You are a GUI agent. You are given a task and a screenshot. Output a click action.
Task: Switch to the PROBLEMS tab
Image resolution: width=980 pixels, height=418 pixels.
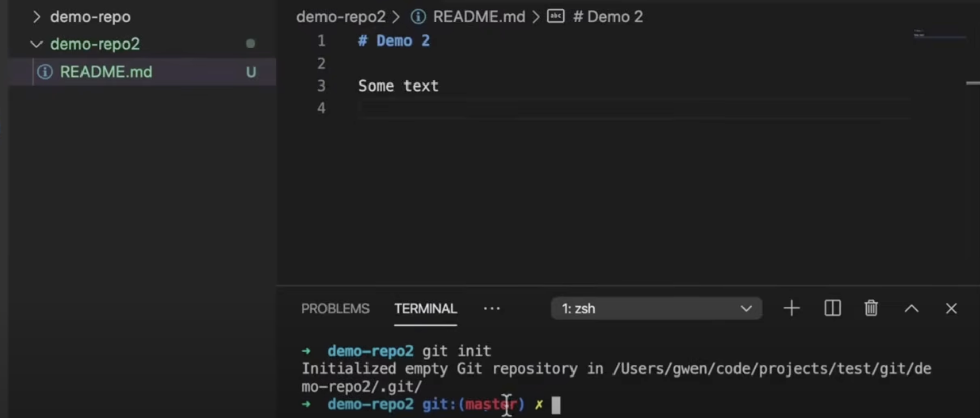(x=335, y=308)
